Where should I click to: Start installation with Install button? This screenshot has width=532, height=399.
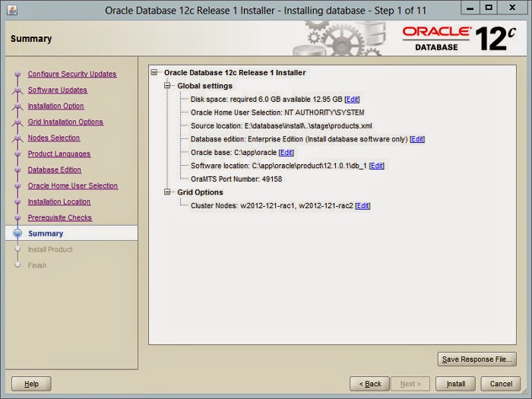(x=456, y=384)
